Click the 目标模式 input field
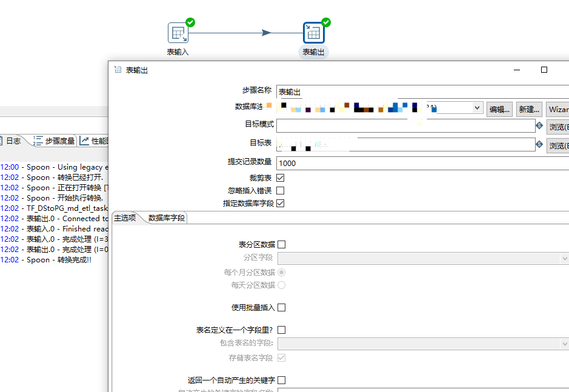Screen dimensions: 569x392 point(406,126)
